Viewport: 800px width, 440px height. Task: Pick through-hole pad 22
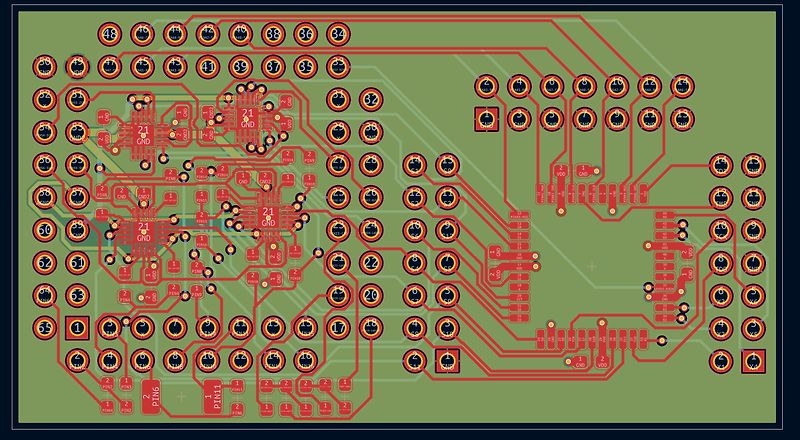pyautogui.click(x=371, y=263)
